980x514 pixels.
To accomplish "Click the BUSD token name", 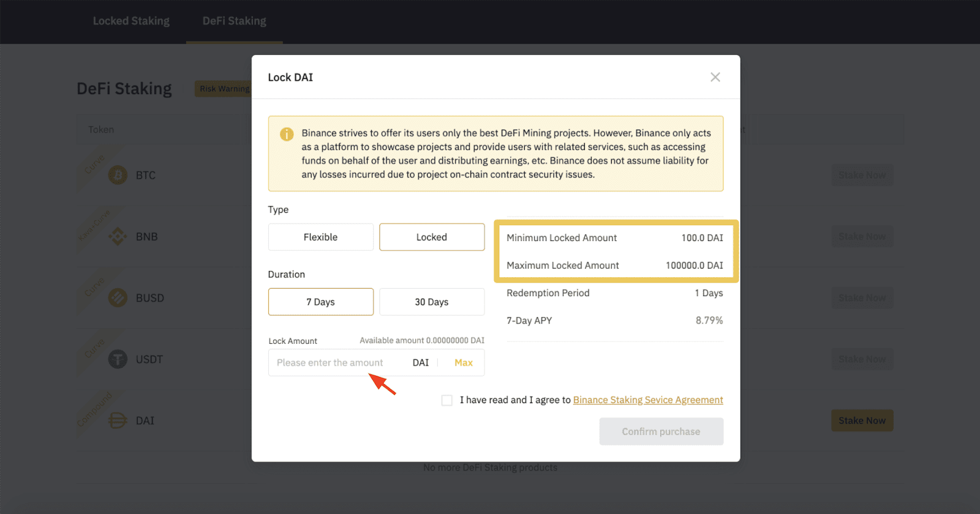I will (x=150, y=298).
